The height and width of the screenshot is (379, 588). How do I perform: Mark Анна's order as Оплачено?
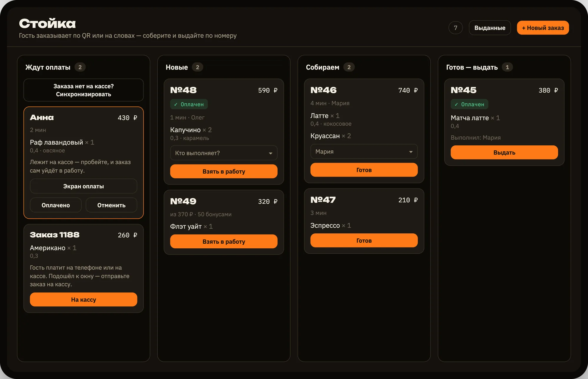click(56, 205)
